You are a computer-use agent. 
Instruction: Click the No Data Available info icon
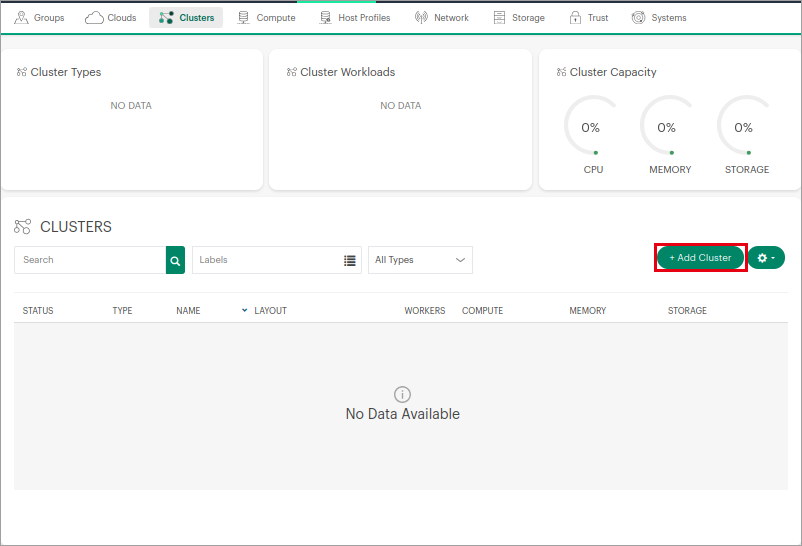[x=403, y=395]
